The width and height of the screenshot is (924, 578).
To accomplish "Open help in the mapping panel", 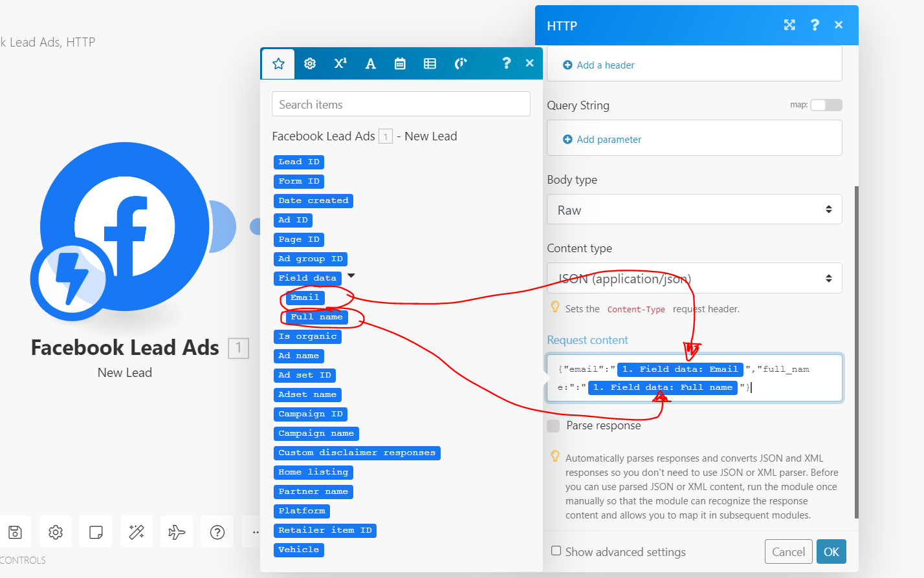I will click(x=507, y=63).
